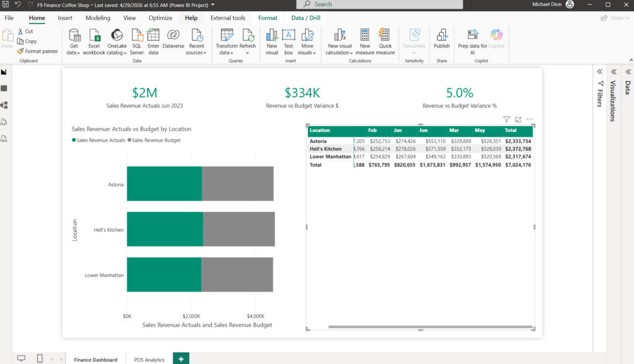Click the Cut command
This screenshot has height=364, width=634.
[x=25, y=31]
